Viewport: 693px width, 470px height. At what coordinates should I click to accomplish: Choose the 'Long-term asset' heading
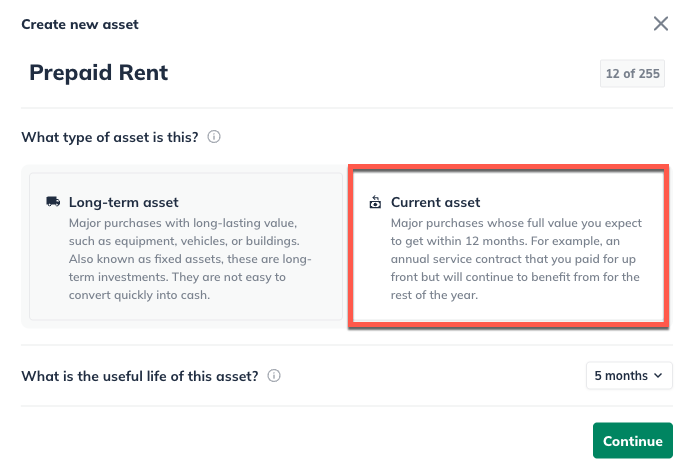click(x=124, y=202)
